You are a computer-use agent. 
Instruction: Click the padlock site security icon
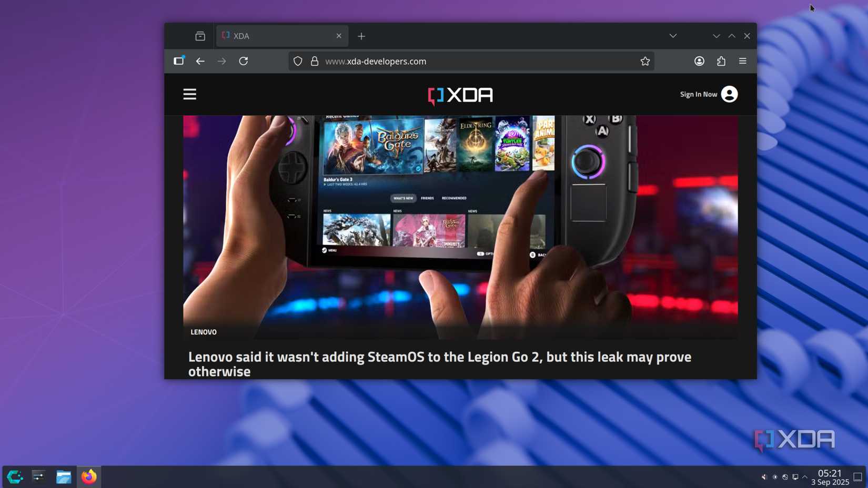coord(314,61)
